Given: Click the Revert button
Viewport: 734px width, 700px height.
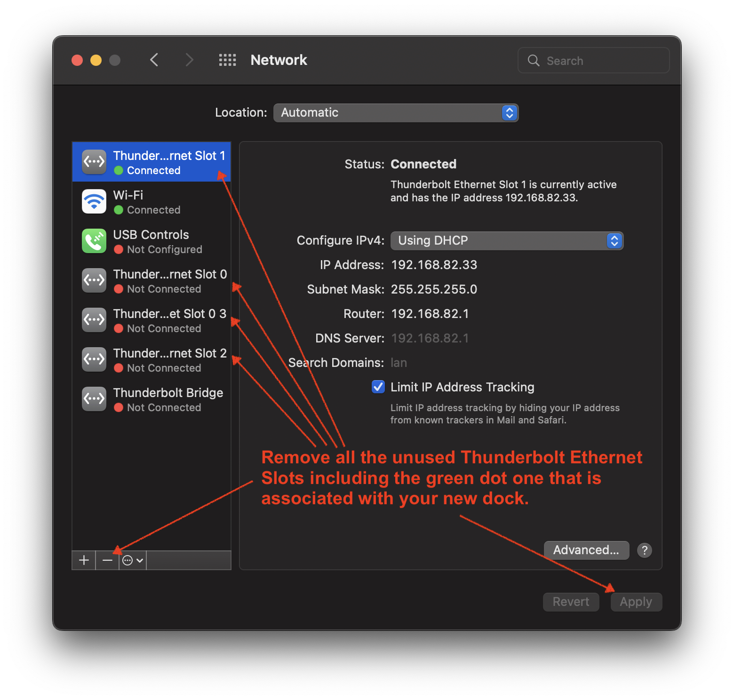Looking at the screenshot, I should 571,602.
